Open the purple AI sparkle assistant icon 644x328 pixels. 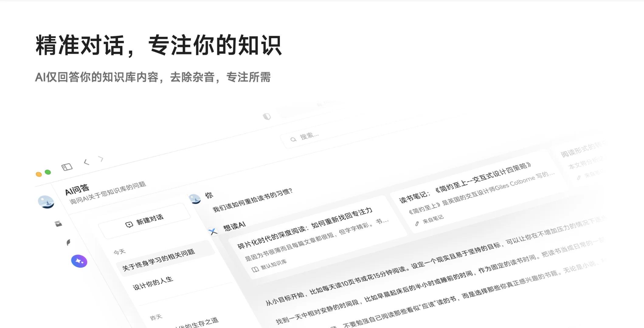click(79, 261)
